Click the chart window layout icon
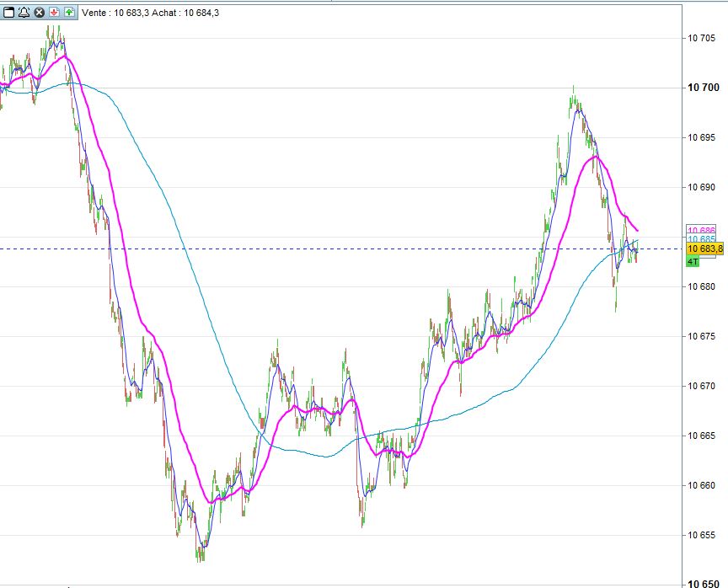Image resolution: width=728 pixels, height=588 pixels. click(x=8, y=13)
